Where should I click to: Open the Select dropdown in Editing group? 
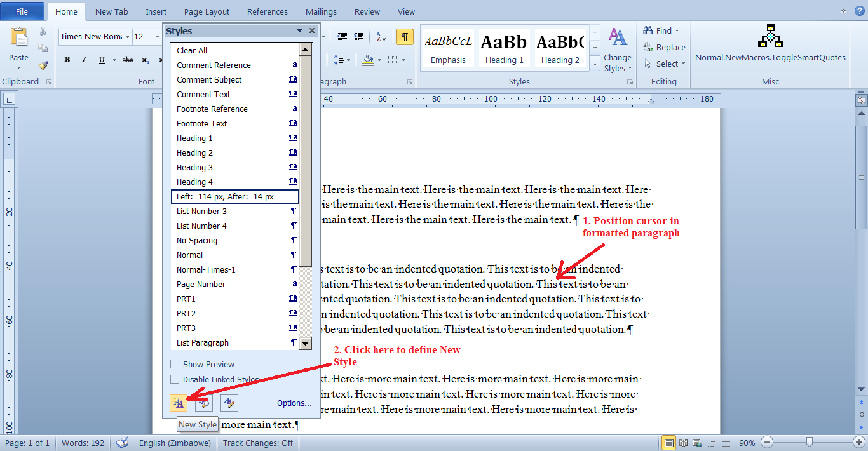click(664, 64)
